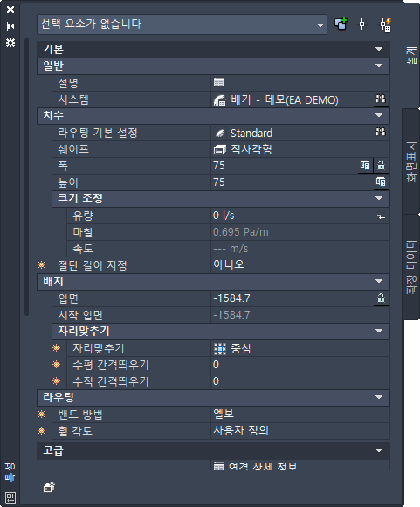Viewport: 420px width, 507px height.
Task: Open the calculator icon in 높이 row
Action: coord(381,182)
